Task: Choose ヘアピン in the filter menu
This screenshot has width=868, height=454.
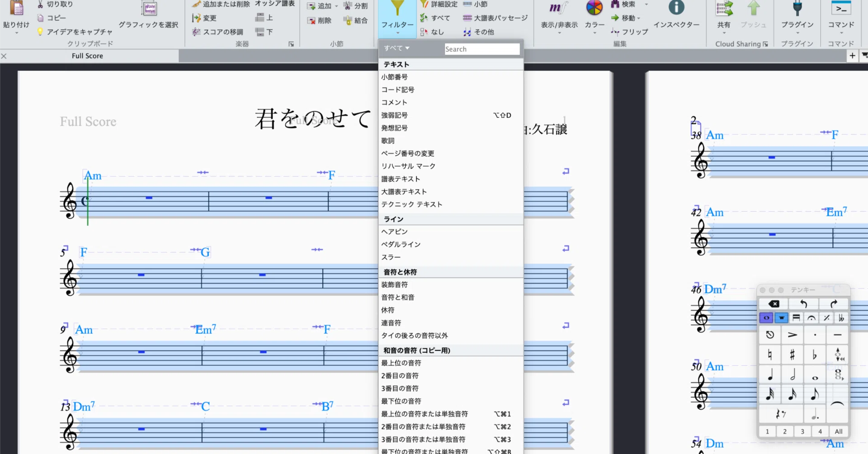Action: click(451, 231)
